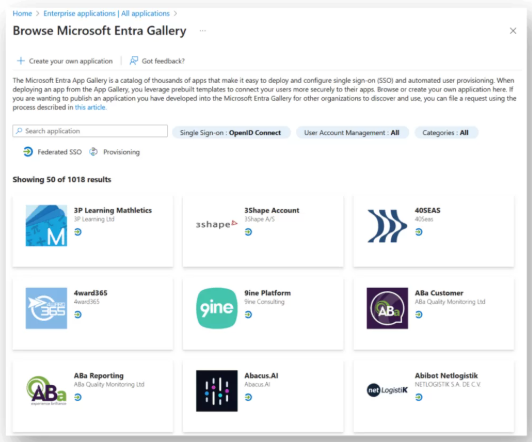Select the ABa Customer title
Screen dimensions: 532x442
click(x=439, y=293)
